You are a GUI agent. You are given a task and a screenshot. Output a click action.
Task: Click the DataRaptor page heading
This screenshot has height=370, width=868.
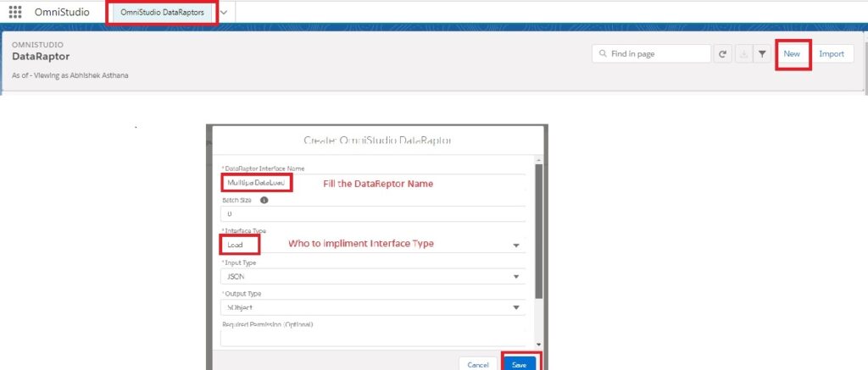pos(41,57)
